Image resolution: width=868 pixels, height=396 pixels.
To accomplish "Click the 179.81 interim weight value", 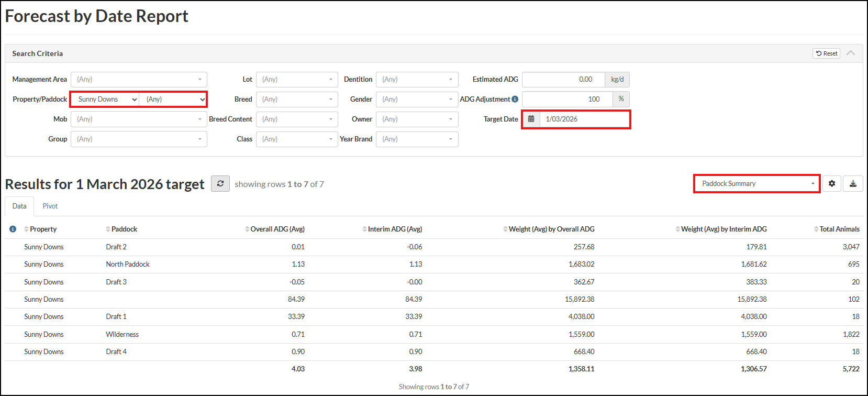I will (x=756, y=247).
